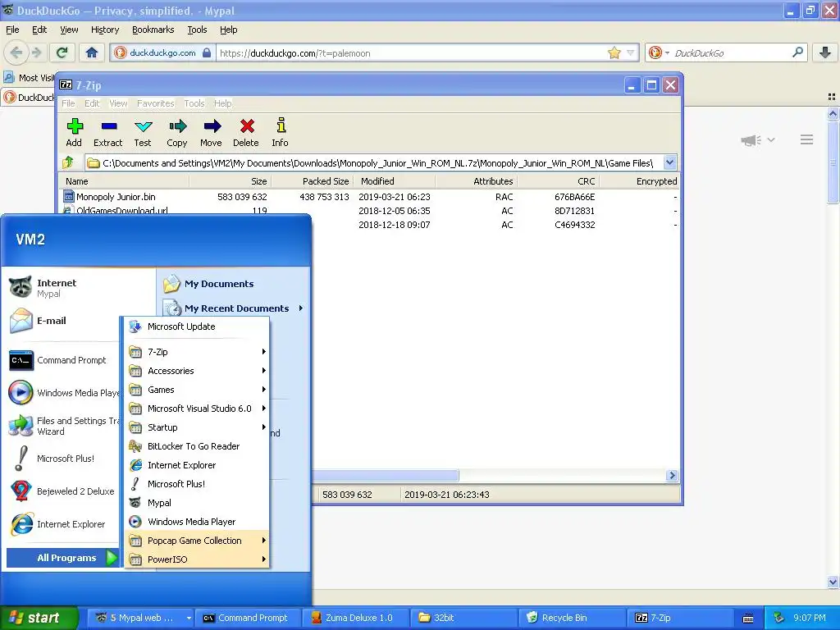Open the DuckDuckGo hamburger menu on the page
Viewport: 840px width, 630px height.
point(807,139)
